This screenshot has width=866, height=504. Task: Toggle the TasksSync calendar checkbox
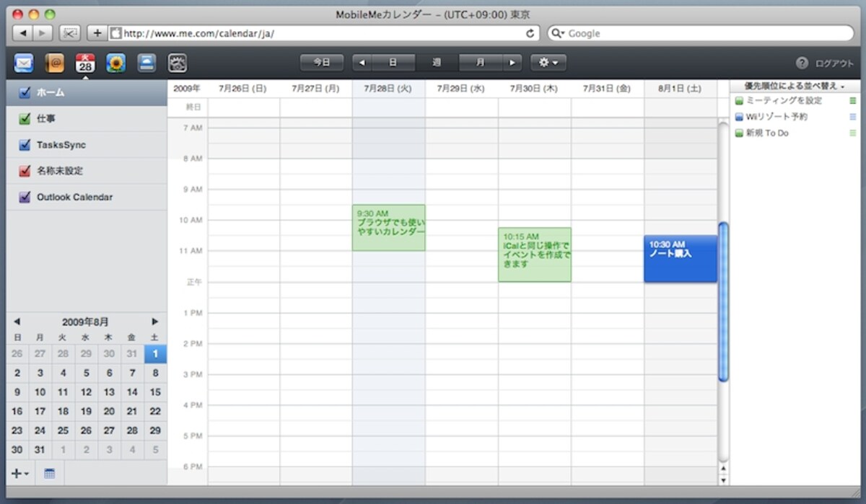point(25,145)
